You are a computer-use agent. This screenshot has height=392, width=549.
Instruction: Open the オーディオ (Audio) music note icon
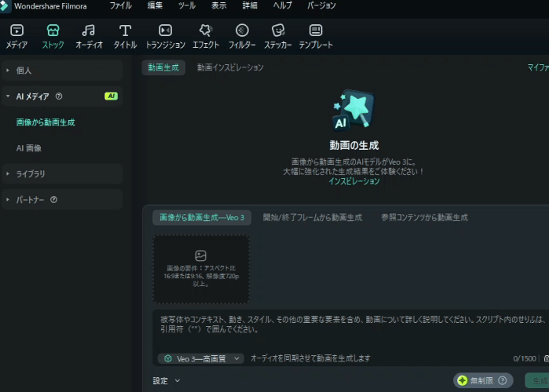(x=89, y=31)
